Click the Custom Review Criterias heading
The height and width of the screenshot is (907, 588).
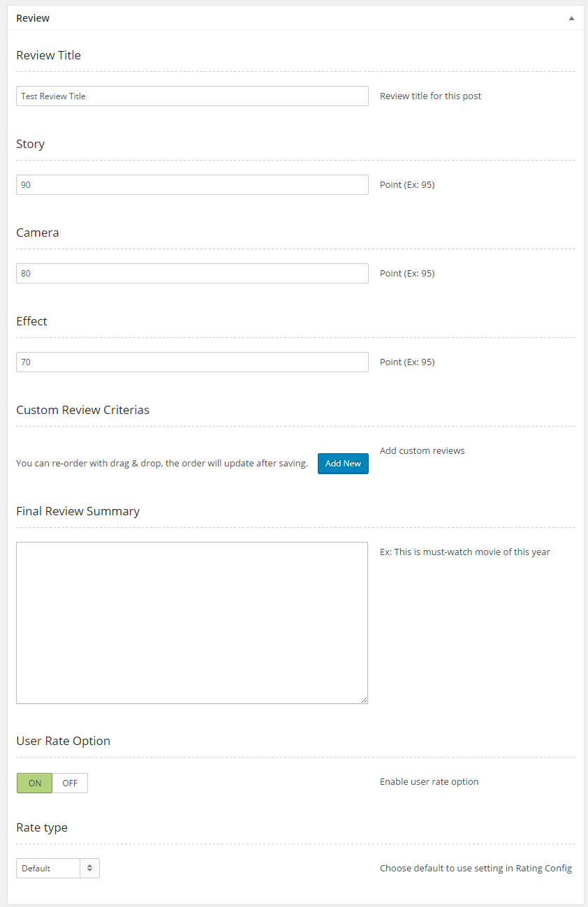[82, 410]
